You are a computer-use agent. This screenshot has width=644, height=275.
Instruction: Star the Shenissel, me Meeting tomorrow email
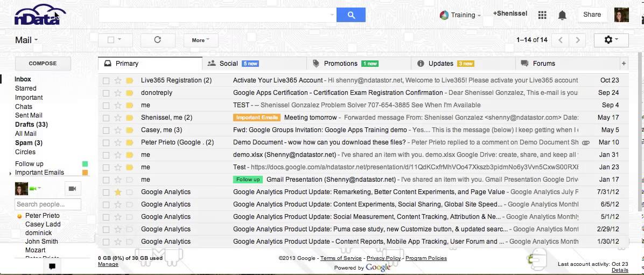[118, 118]
